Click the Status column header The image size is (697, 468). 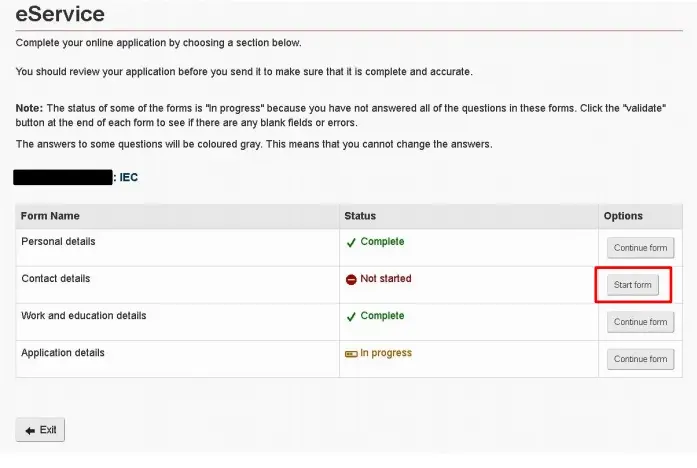360,216
